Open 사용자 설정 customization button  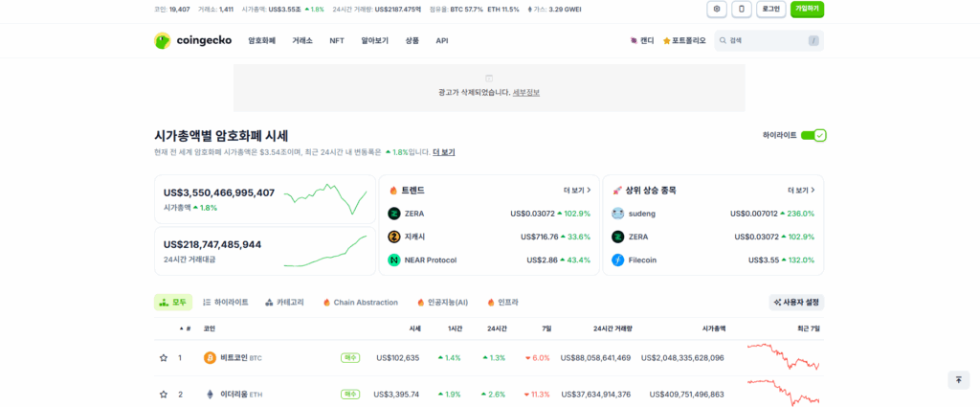[x=796, y=302]
